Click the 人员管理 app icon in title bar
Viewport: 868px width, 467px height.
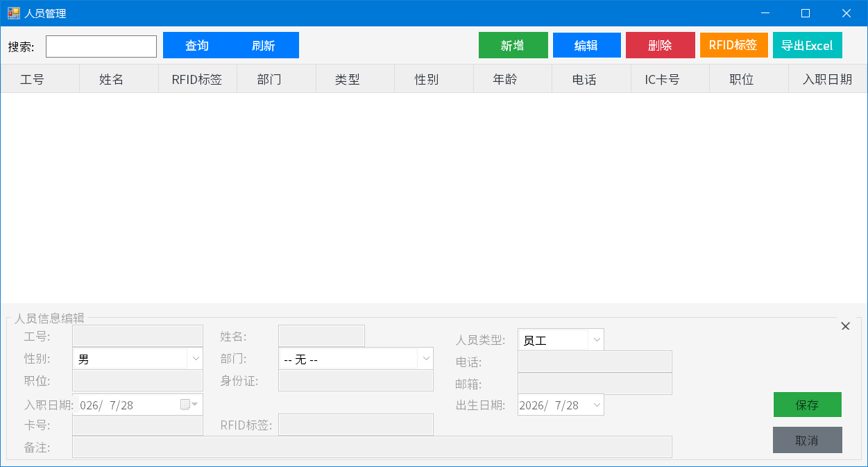(14, 13)
